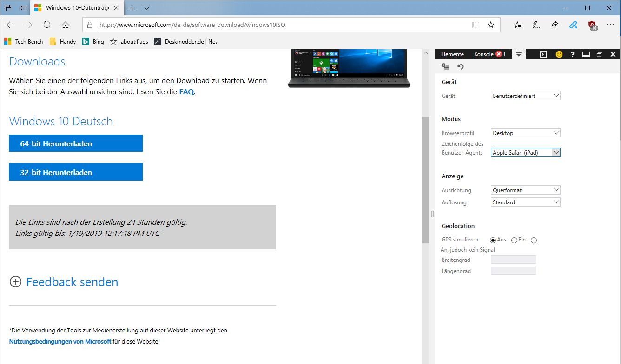Viewport: 621px width, 364px height.
Task: Follow the FAQ link
Action: 186,92
